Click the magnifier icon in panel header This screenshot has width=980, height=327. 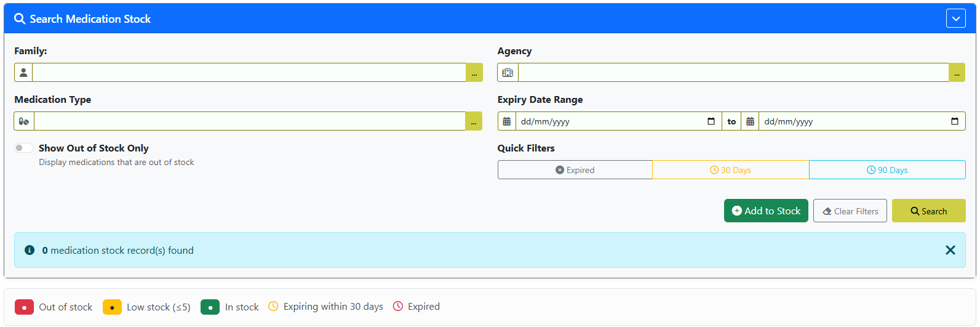coord(20,19)
